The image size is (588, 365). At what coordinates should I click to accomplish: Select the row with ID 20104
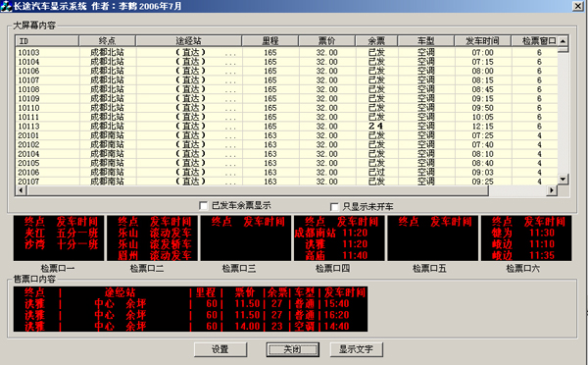[x=287, y=154]
